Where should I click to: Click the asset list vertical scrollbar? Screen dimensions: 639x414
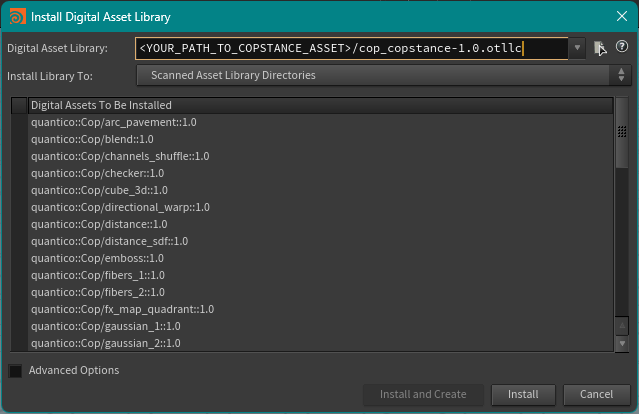[622, 142]
